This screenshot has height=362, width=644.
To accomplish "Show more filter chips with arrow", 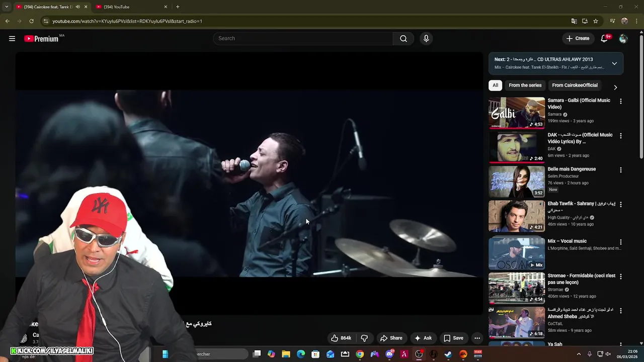I will pos(615,87).
